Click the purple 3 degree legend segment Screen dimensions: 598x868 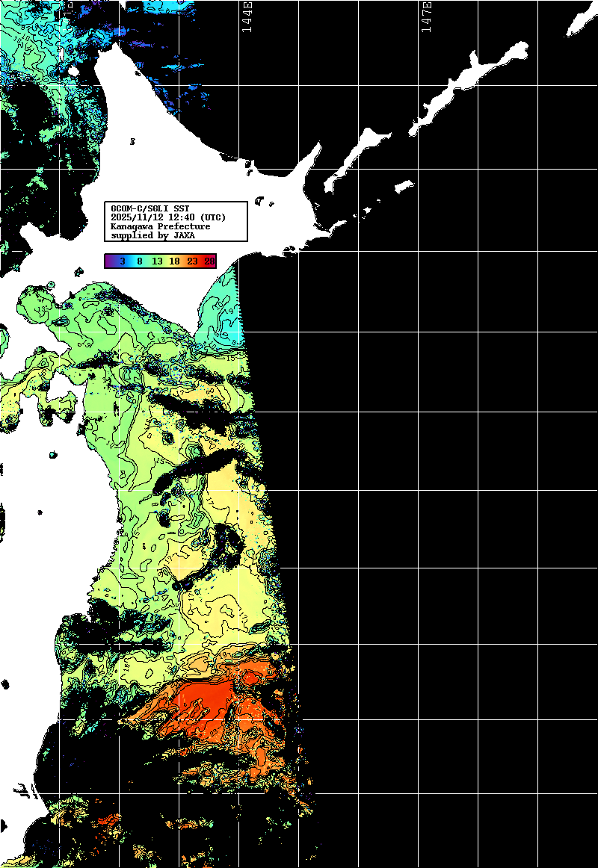[121, 261]
